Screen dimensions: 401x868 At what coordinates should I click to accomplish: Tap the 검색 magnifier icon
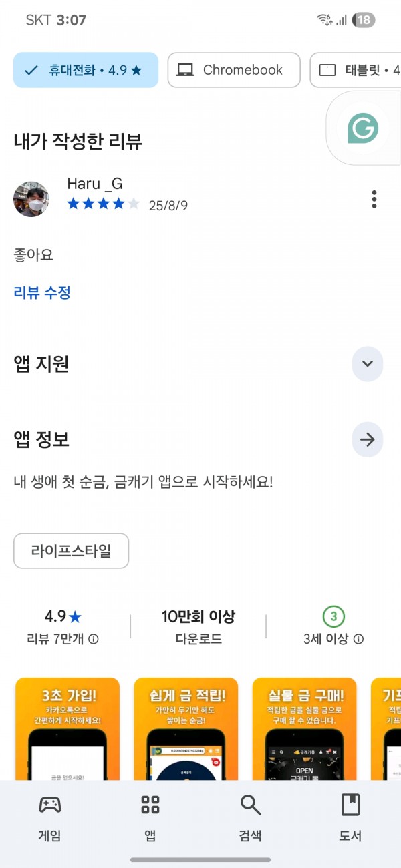251,805
